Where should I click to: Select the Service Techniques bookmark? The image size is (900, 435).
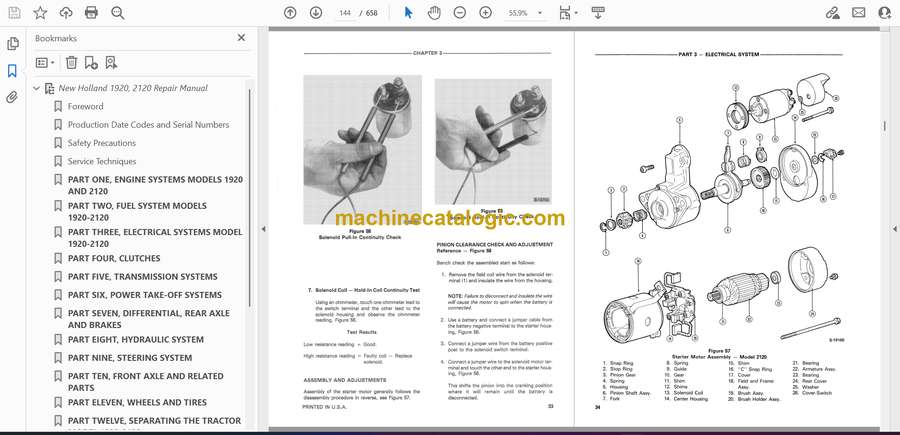point(102,161)
